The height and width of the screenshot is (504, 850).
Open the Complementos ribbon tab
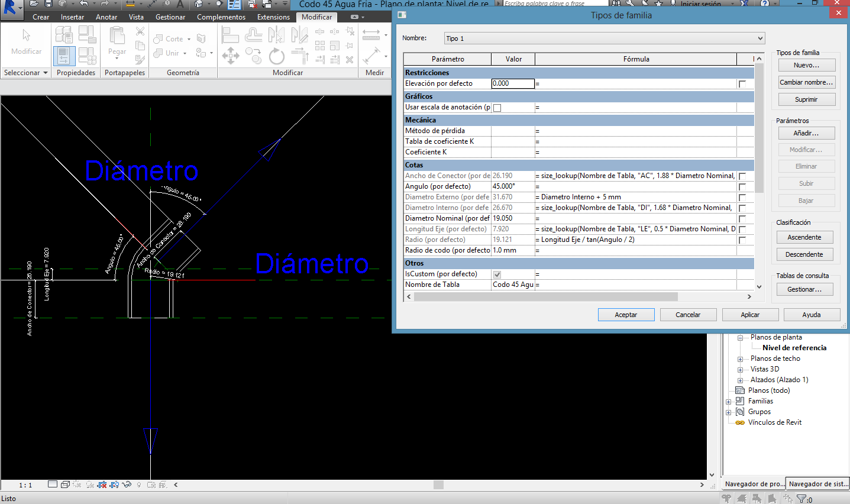coord(221,17)
